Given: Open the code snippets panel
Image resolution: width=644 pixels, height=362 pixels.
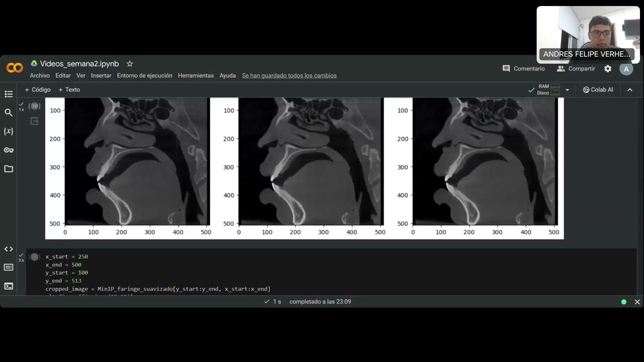Looking at the screenshot, I should 9,249.
